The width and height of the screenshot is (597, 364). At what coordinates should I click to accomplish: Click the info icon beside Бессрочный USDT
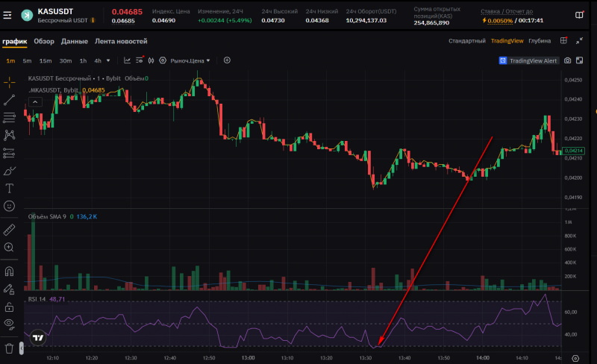[93, 20]
